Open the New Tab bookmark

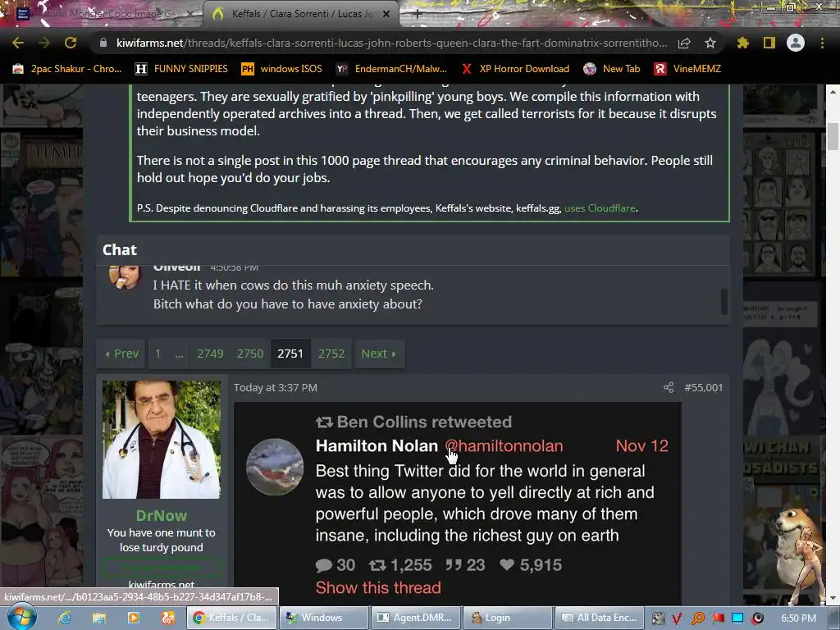(x=612, y=69)
